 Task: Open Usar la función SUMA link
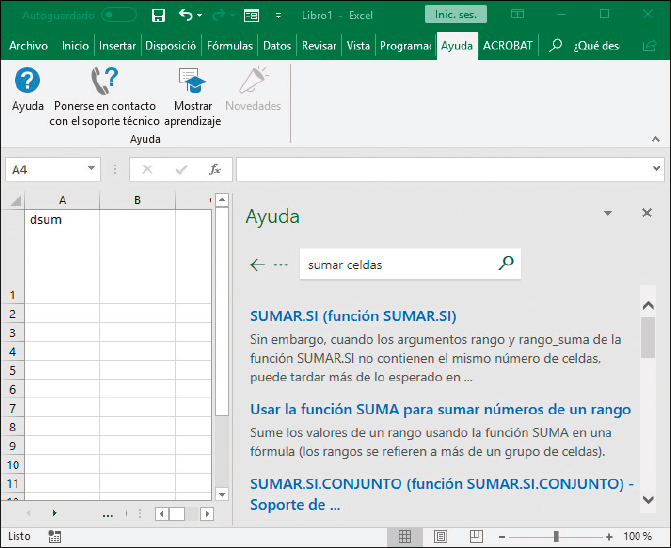440,410
